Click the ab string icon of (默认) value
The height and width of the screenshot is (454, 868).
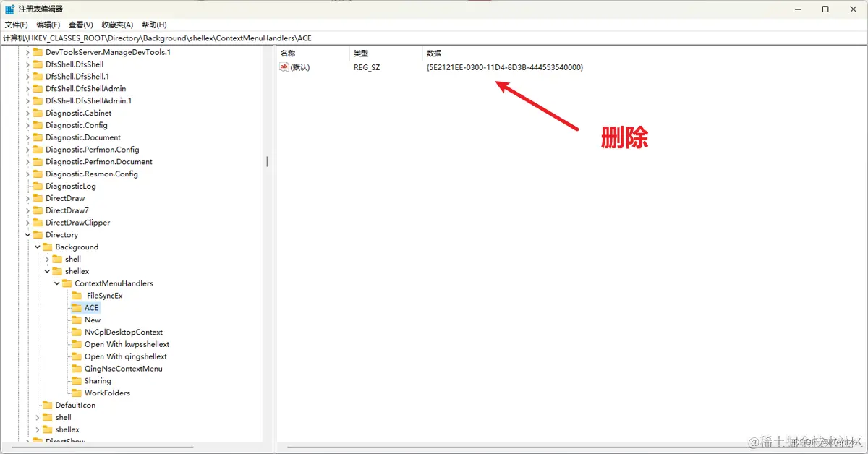pyautogui.click(x=284, y=67)
